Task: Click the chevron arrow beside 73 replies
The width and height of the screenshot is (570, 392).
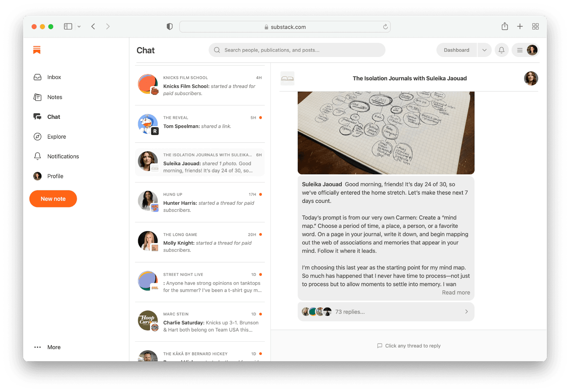Action: tap(466, 311)
